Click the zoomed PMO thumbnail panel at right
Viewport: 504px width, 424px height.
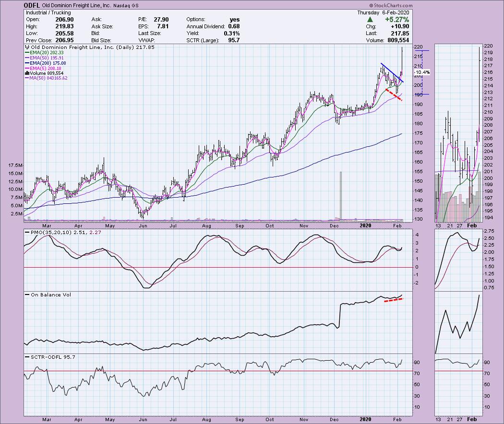coord(459,260)
